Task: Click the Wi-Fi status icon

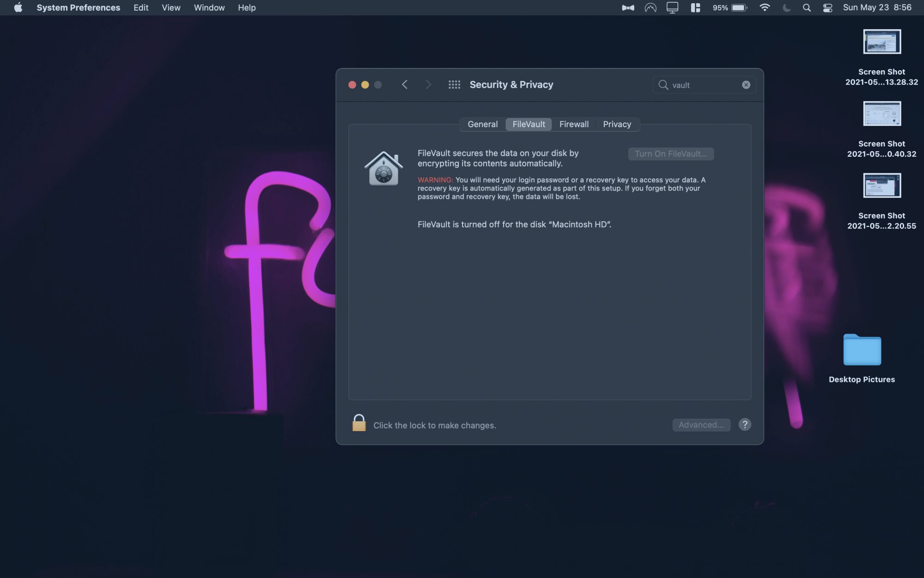Action: click(765, 8)
